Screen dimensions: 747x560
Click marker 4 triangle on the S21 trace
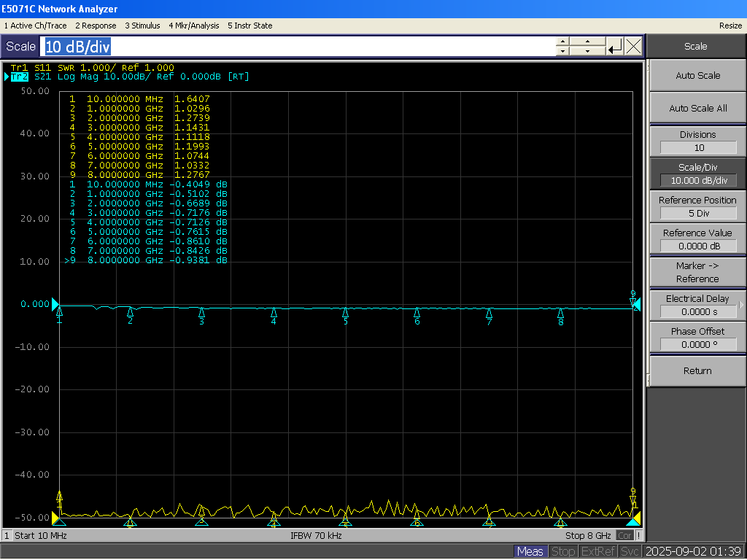coord(274,312)
